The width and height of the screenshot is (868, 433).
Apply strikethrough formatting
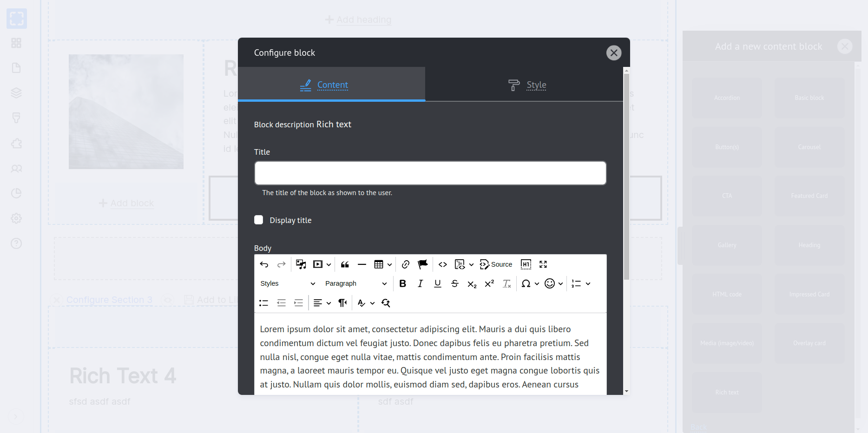click(455, 283)
